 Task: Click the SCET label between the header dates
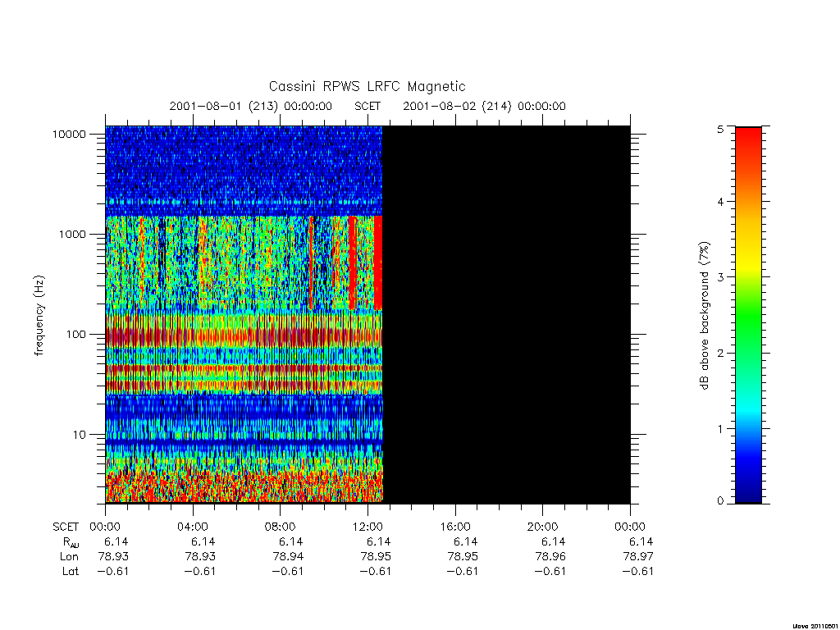point(367,106)
